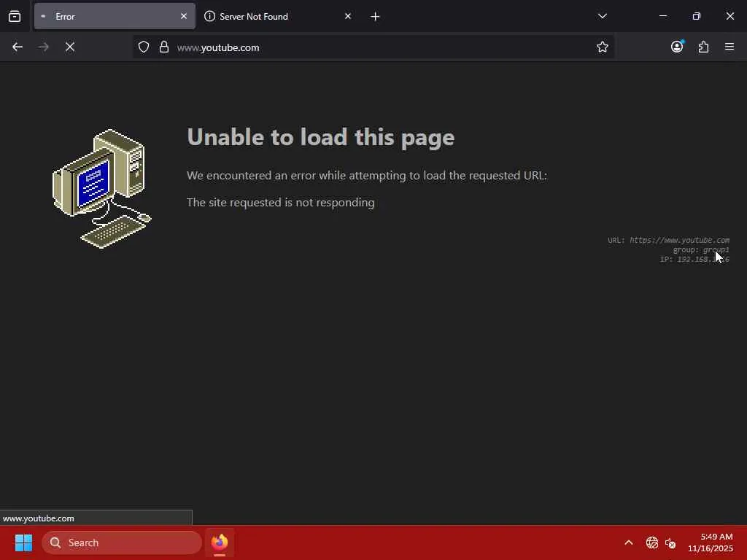Select the 'Unable to load this page' heading
Screen dimensions: 747x560
click(x=321, y=137)
